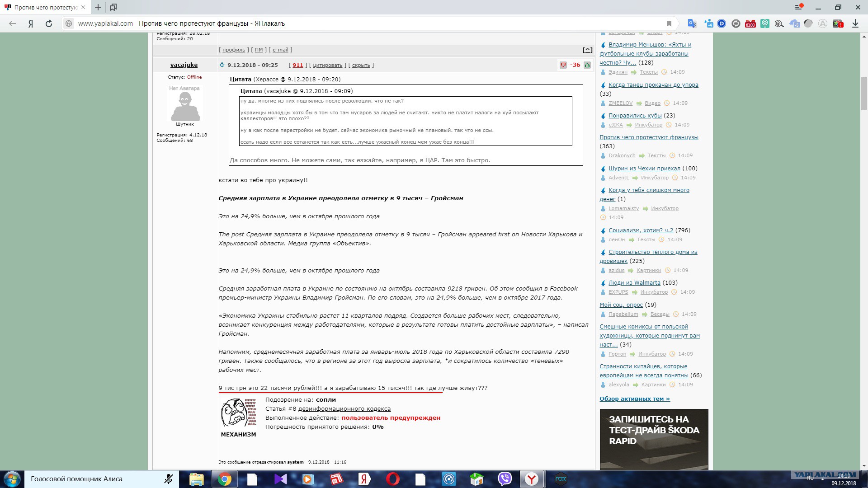Image resolution: width=868 pixels, height=488 pixels.
Task: Open the gray circle extension
Action: pyautogui.click(x=808, y=23)
